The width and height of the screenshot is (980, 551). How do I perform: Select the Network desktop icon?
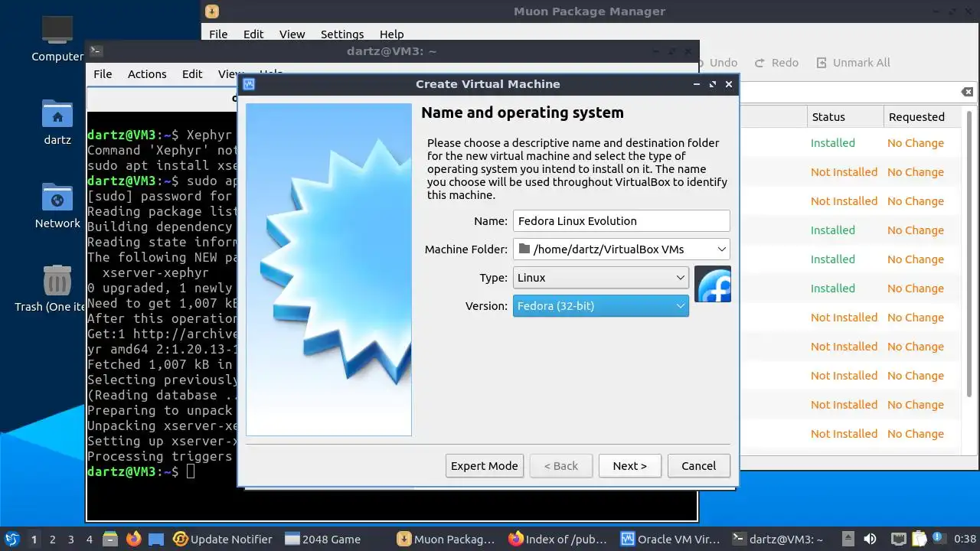(x=57, y=206)
